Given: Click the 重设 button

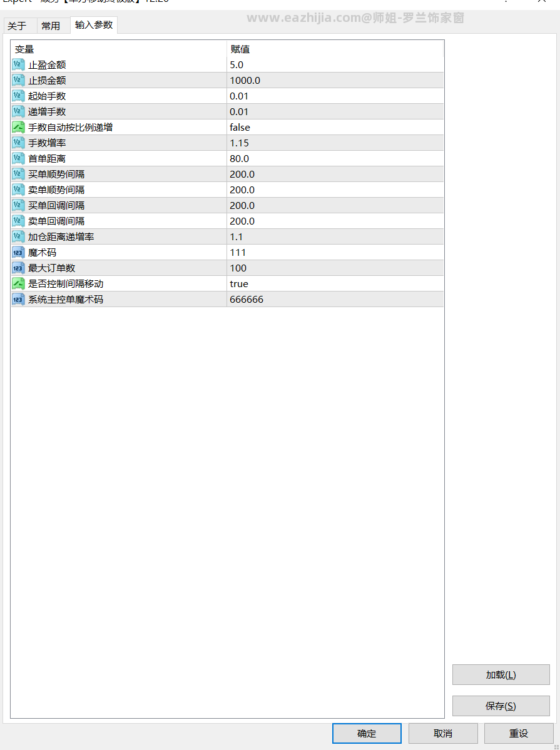Looking at the screenshot, I should coord(518,733).
